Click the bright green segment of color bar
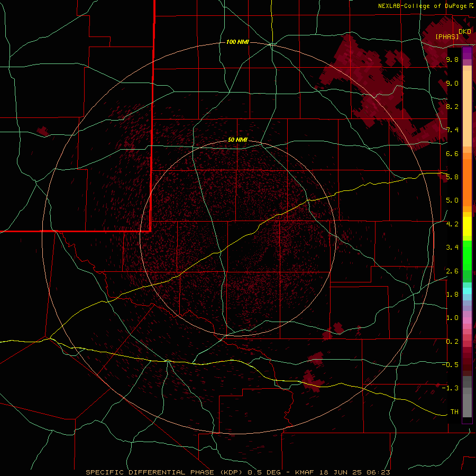Image resolution: width=476 pixels, height=476 pixels. point(467,255)
